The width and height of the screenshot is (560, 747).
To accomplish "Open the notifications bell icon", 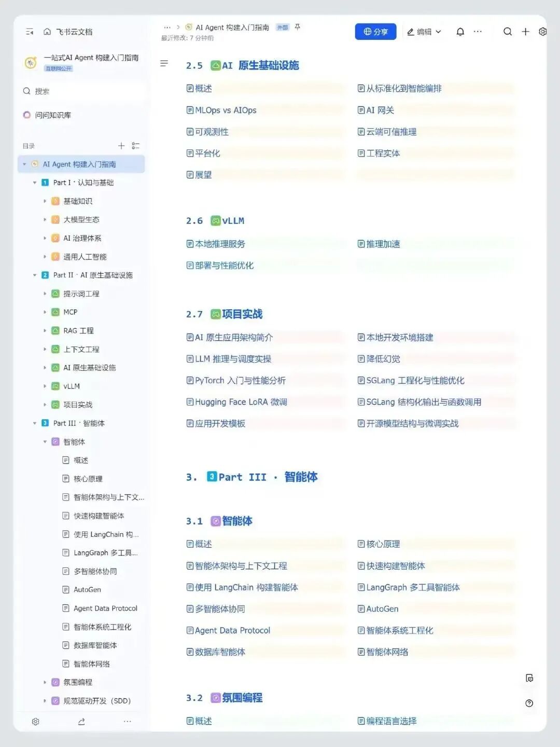I will [460, 32].
